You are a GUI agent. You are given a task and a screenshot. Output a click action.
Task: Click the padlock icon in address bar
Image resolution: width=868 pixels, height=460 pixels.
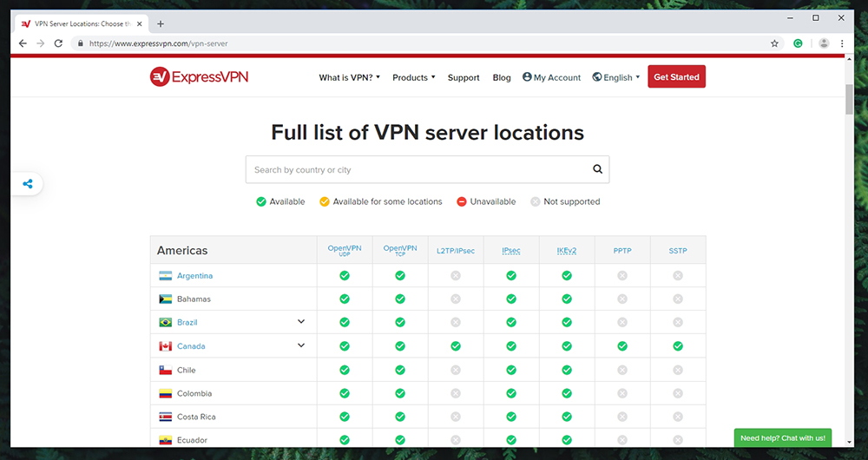(x=81, y=43)
